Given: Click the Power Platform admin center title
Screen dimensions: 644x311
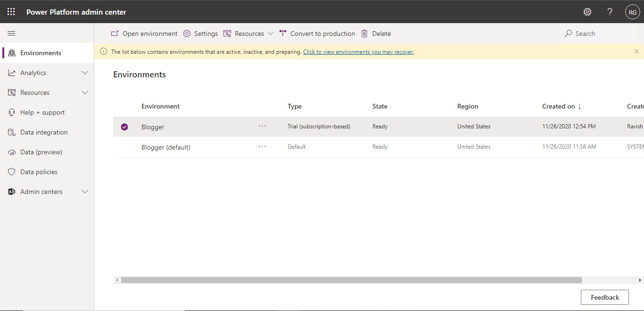Looking at the screenshot, I should tap(76, 12).
